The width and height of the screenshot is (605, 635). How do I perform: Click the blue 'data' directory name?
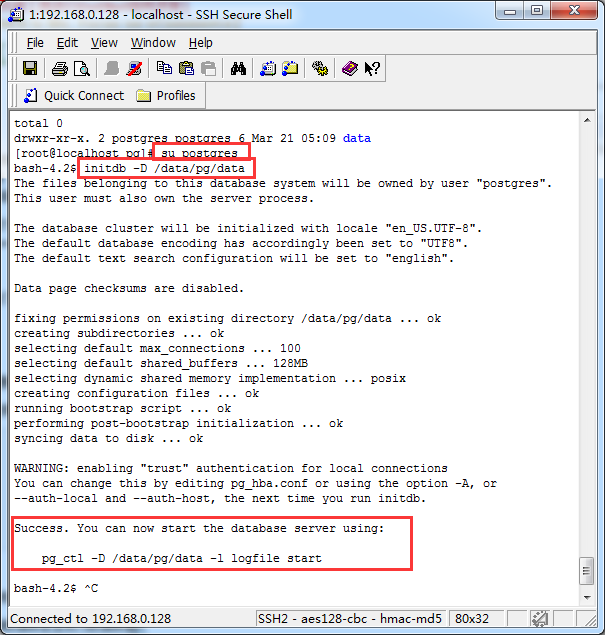click(x=357, y=138)
